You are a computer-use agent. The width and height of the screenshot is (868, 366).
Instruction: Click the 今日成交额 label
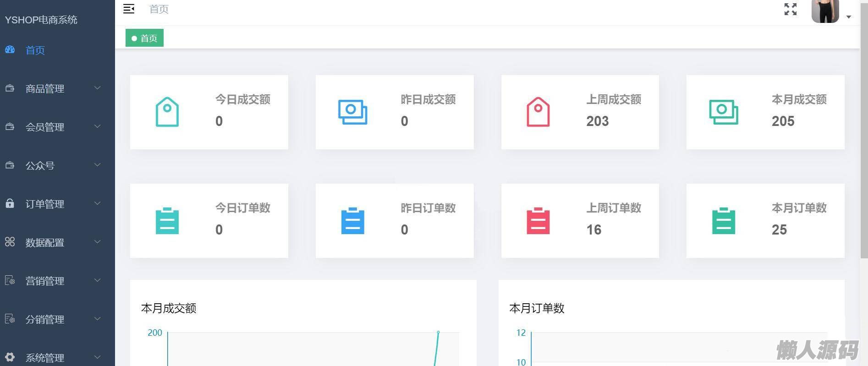click(243, 99)
